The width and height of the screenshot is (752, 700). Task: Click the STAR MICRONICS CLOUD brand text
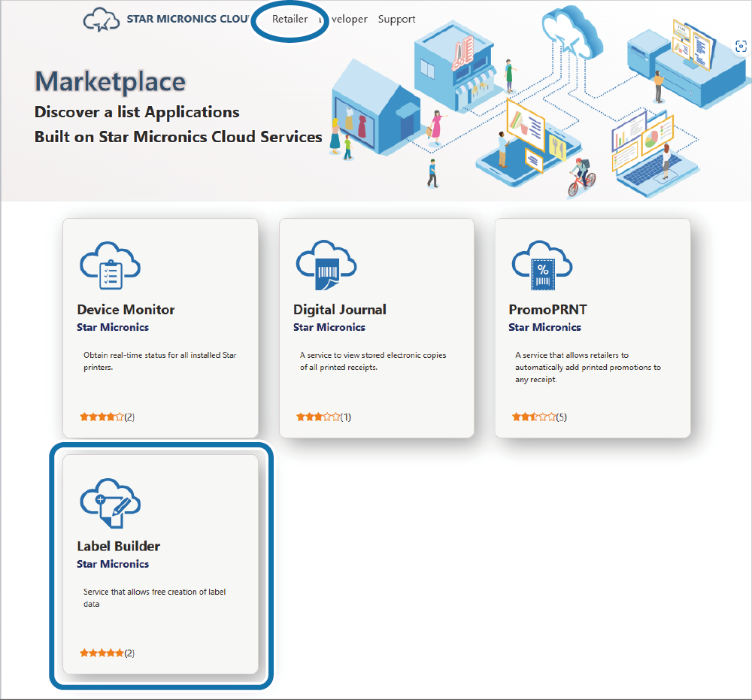188,19
